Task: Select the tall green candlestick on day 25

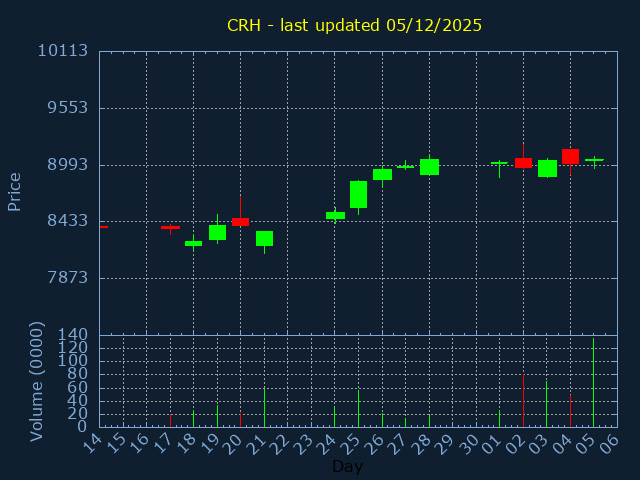Action: coord(358,194)
